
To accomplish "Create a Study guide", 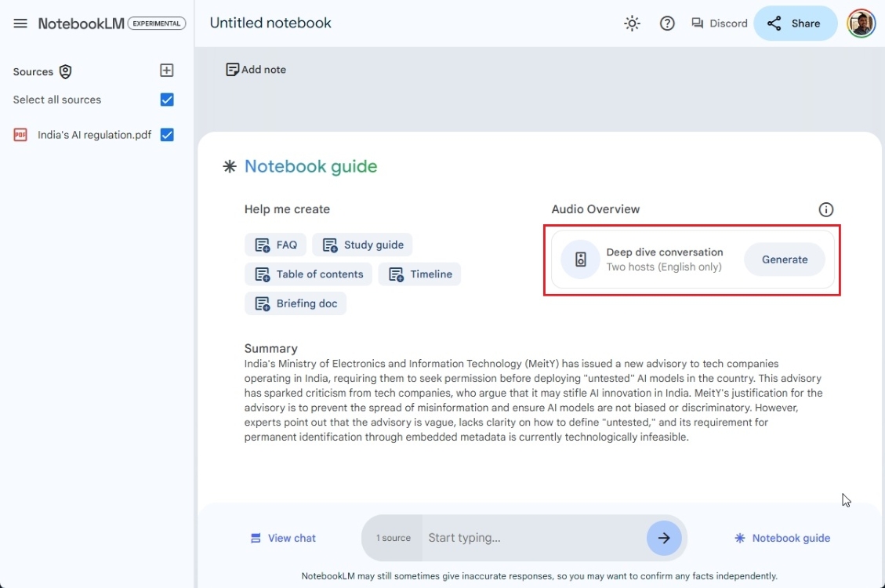I will pyautogui.click(x=362, y=244).
